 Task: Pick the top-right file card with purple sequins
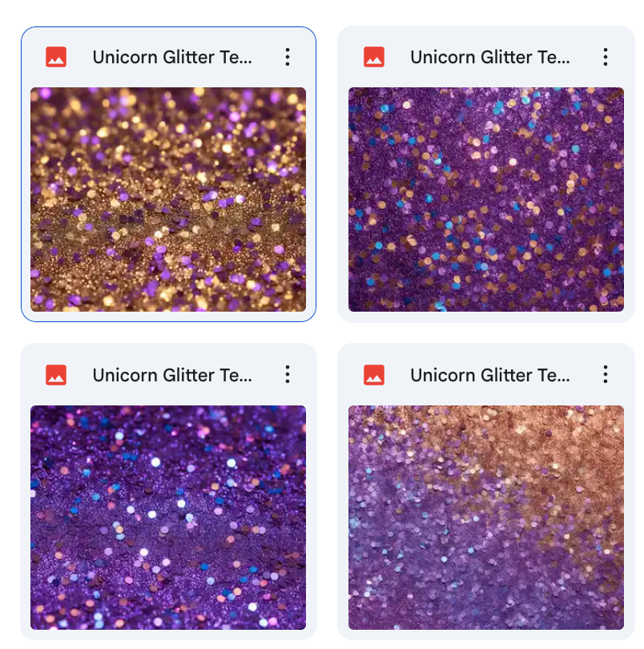(486, 174)
